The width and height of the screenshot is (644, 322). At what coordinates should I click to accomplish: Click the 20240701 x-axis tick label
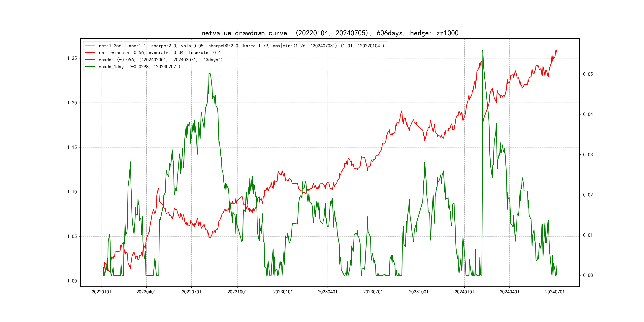coord(555,292)
